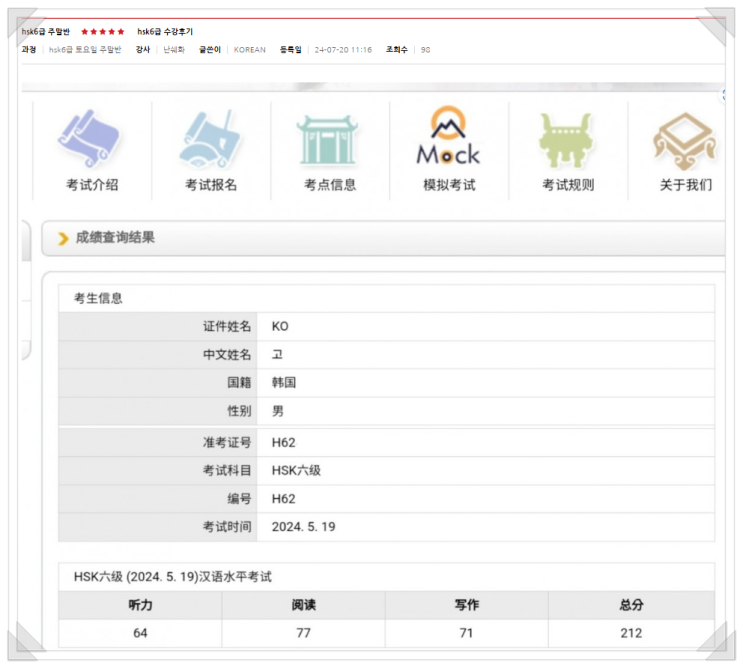743x668 pixels.
Task: Click the 考生信息 section heading
Action: click(x=98, y=298)
